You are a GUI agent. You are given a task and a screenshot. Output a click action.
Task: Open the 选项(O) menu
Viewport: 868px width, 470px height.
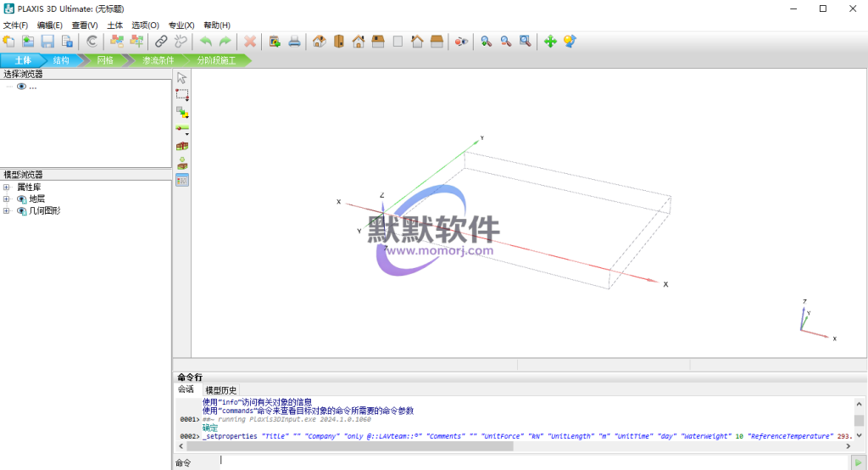[145, 25]
